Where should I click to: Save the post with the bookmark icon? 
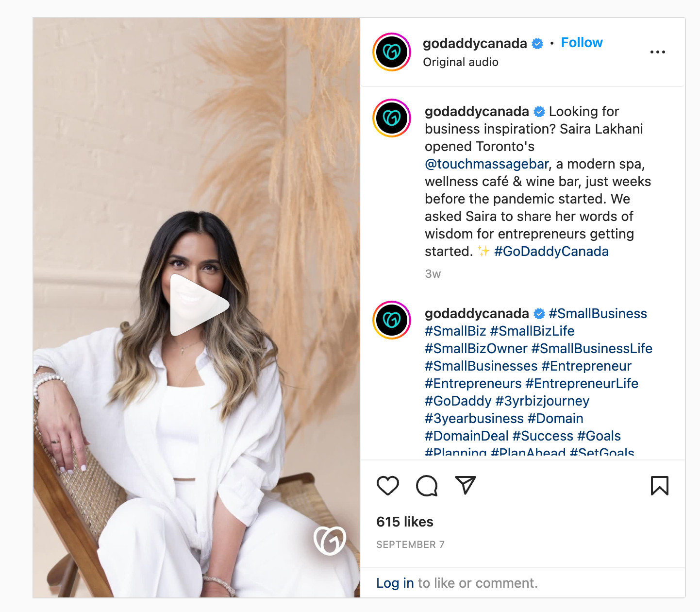pos(659,486)
